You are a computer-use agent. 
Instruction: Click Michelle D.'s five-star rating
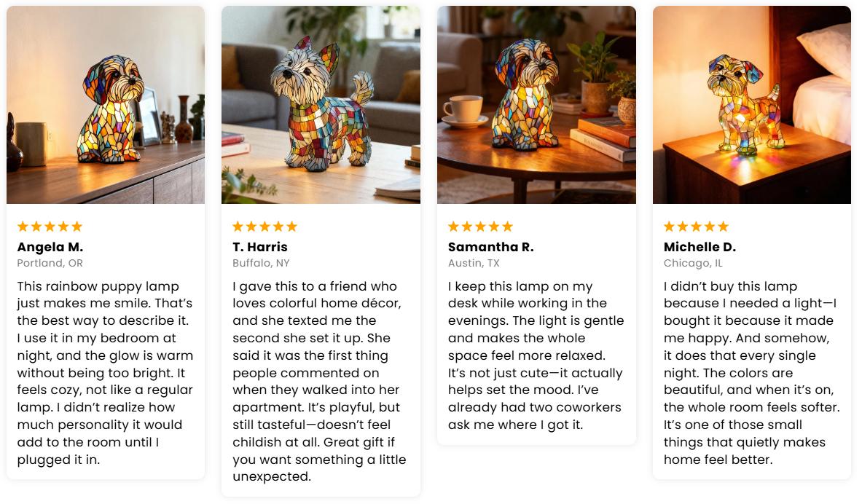[696, 227]
